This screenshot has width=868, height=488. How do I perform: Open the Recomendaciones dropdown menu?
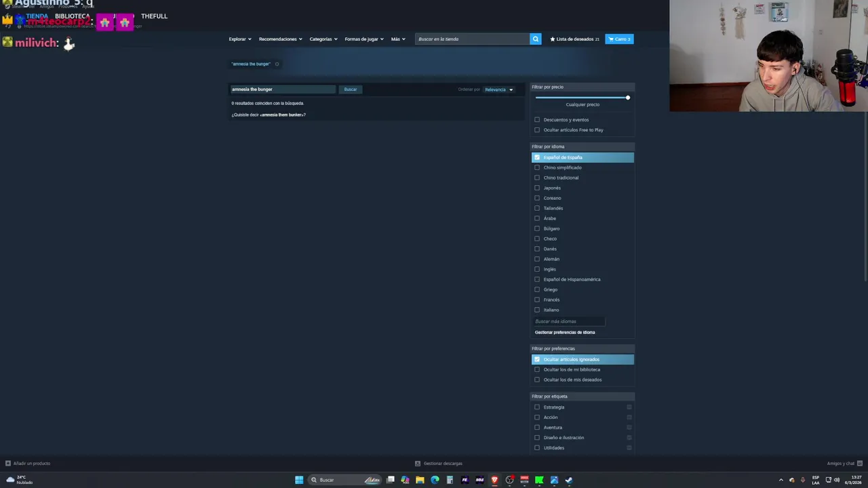click(280, 39)
